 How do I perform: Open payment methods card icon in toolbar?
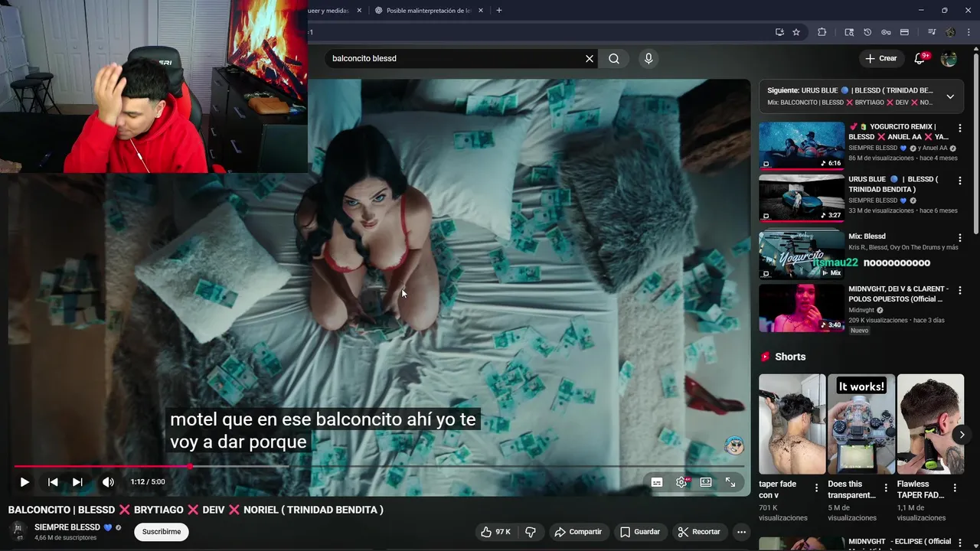click(x=904, y=32)
